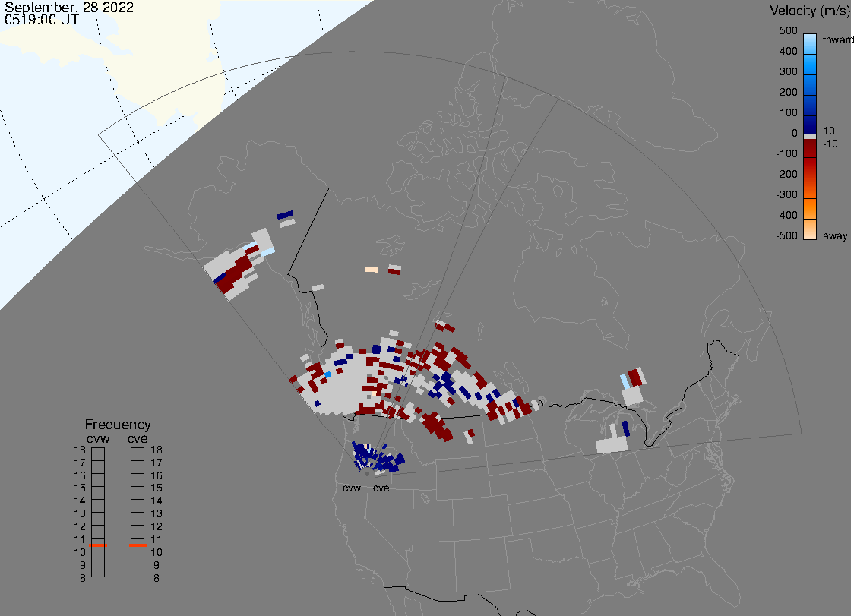Click the 10 threshold label beside velocity scale
The height and width of the screenshot is (616, 854).
828,131
